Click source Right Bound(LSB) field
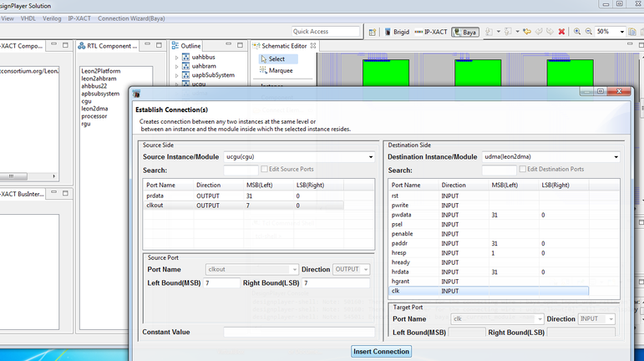 pyautogui.click(x=336, y=283)
